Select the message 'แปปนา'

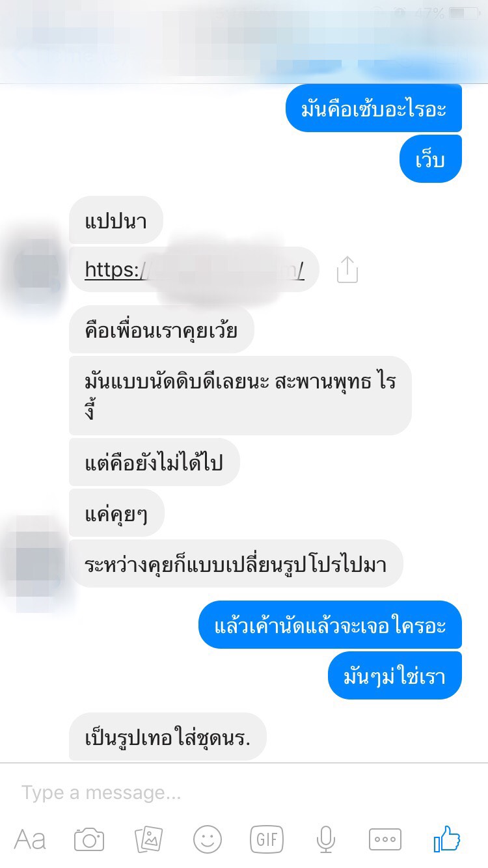pos(116,220)
